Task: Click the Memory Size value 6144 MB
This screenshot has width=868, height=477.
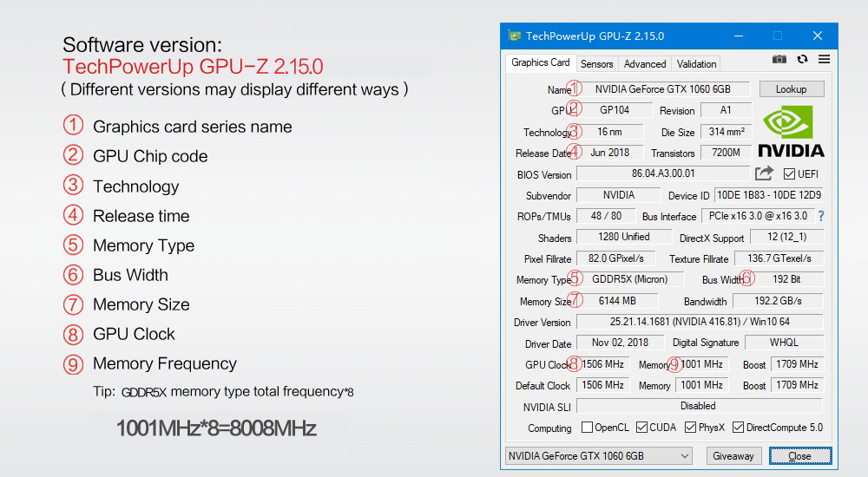Action: [617, 301]
